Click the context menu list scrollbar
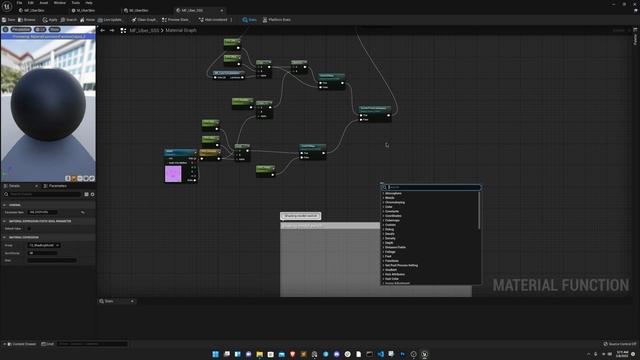Image resolution: width=640 pixels, height=360 pixels. (x=479, y=210)
